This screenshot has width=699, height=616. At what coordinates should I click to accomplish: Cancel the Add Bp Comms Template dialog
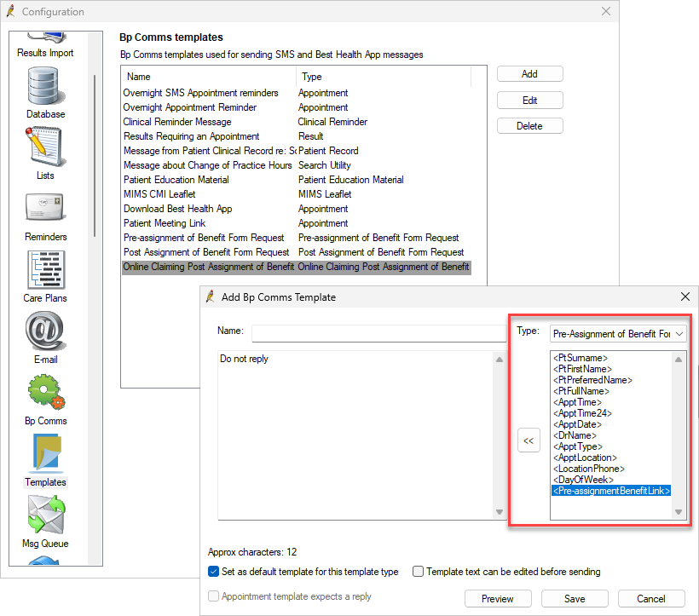(x=651, y=599)
